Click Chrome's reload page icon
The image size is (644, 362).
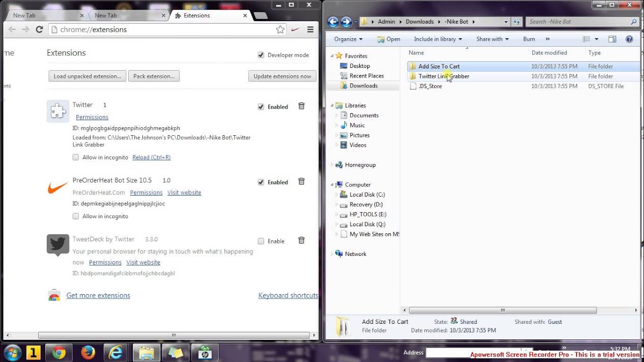tap(39, 30)
